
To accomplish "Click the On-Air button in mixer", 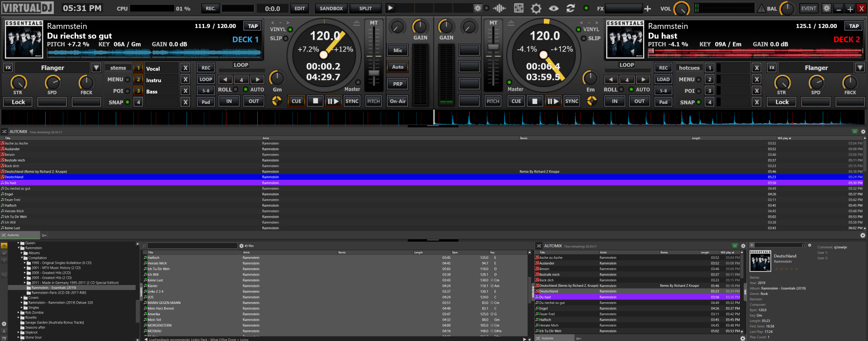I will coord(398,101).
